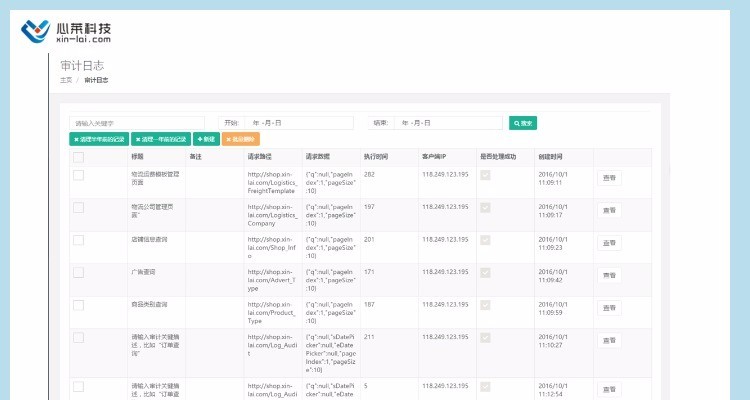Click the execution time value 211
Viewport: 750px width, 400px height.
(369, 337)
